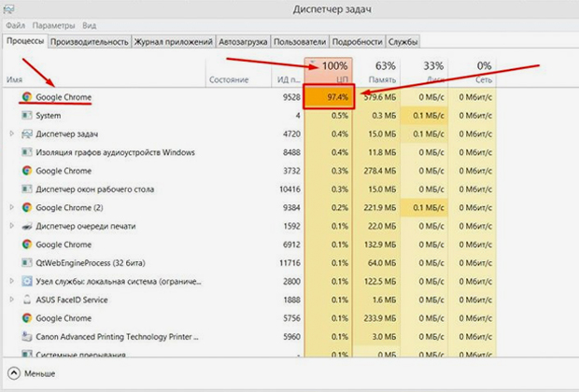
Task: Click PID 11716 cell
Action: point(290,263)
